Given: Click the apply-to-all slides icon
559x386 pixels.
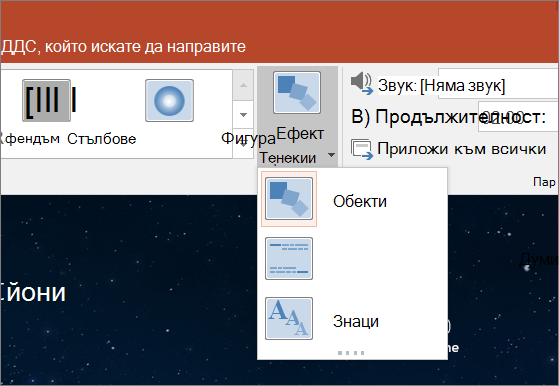Looking at the screenshot, I should [362, 149].
